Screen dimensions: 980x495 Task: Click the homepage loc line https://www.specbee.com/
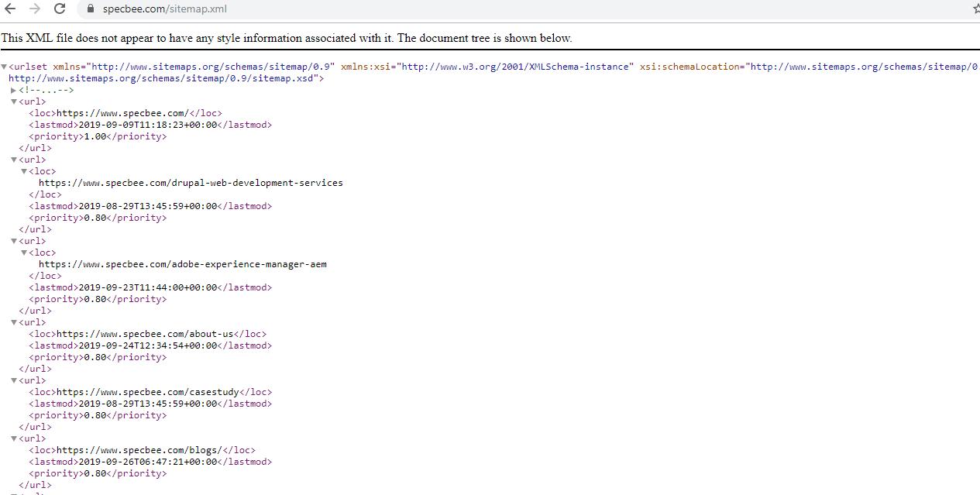tap(126, 113)
